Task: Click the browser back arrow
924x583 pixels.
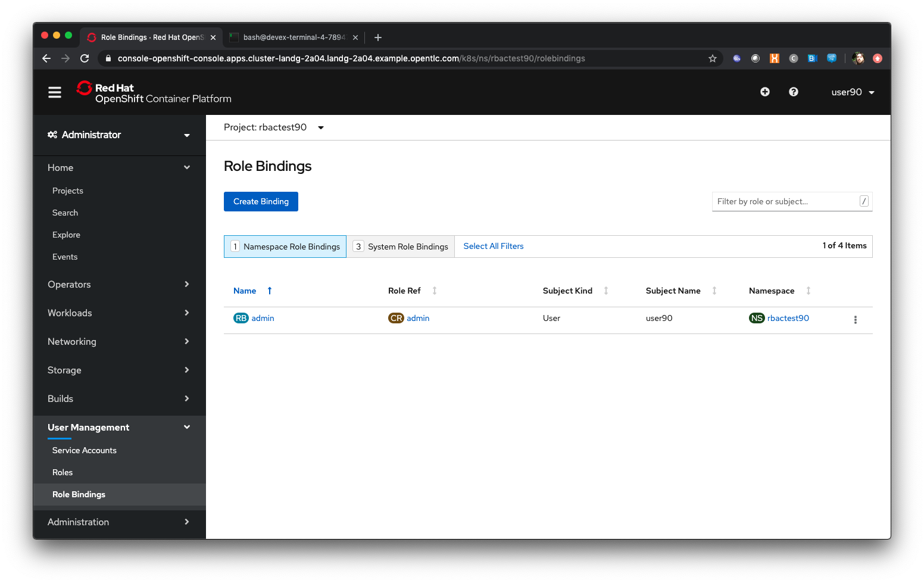Action: (46, 58)
